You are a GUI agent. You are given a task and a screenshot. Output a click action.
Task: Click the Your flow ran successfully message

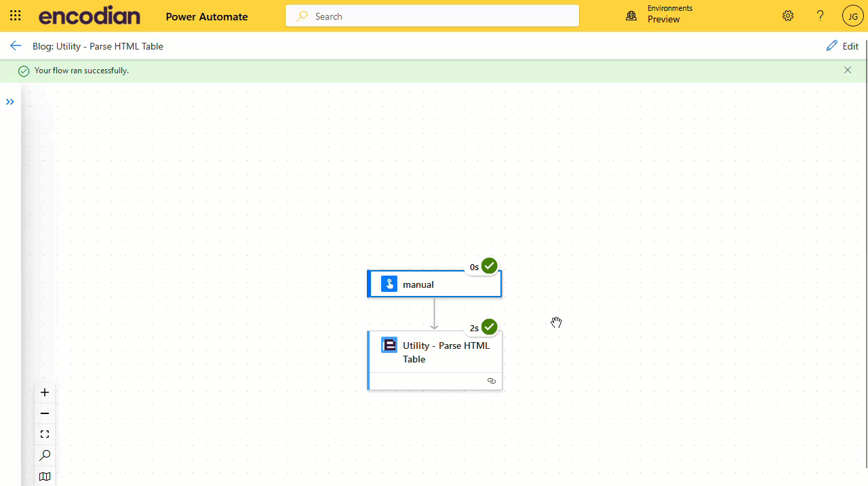click(x=81, y=71)
